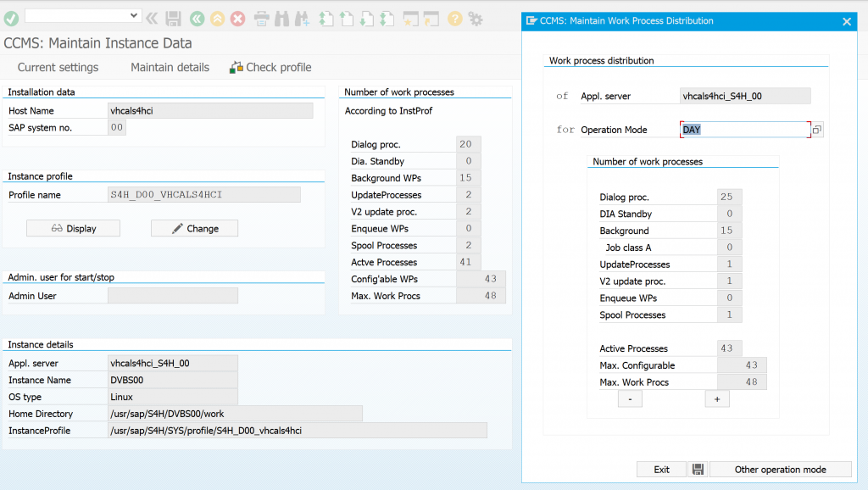Open the Help question mark icon
868x490 pixels.
[x=453, y=18]
